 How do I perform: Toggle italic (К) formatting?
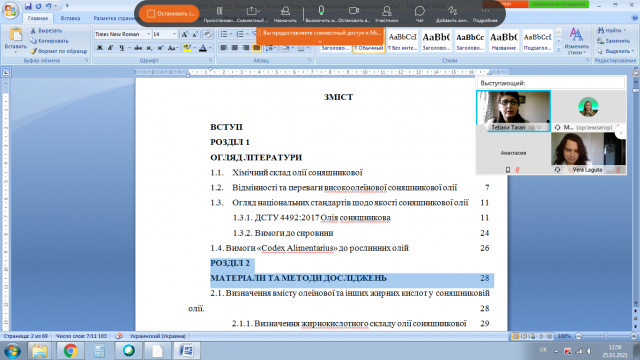[x=110, y=48]
